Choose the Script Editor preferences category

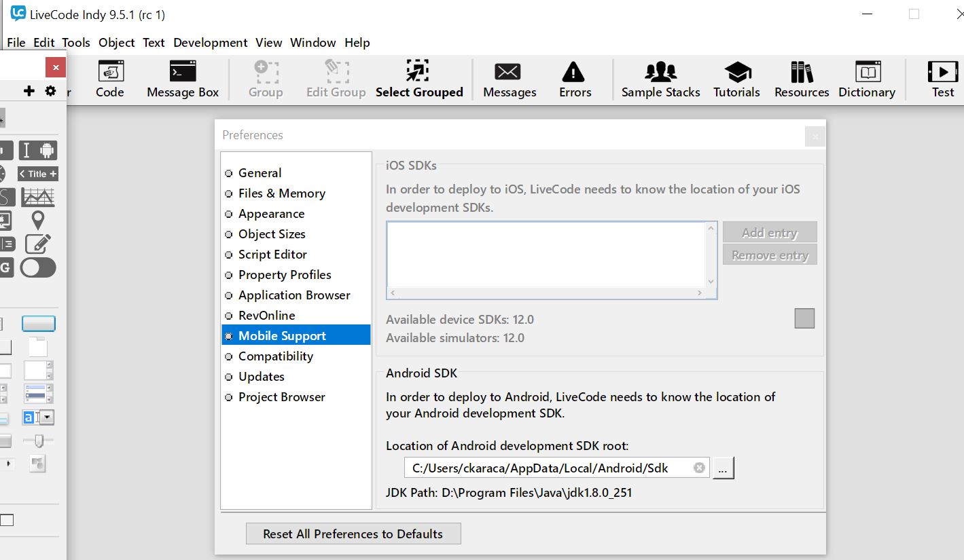272,255
